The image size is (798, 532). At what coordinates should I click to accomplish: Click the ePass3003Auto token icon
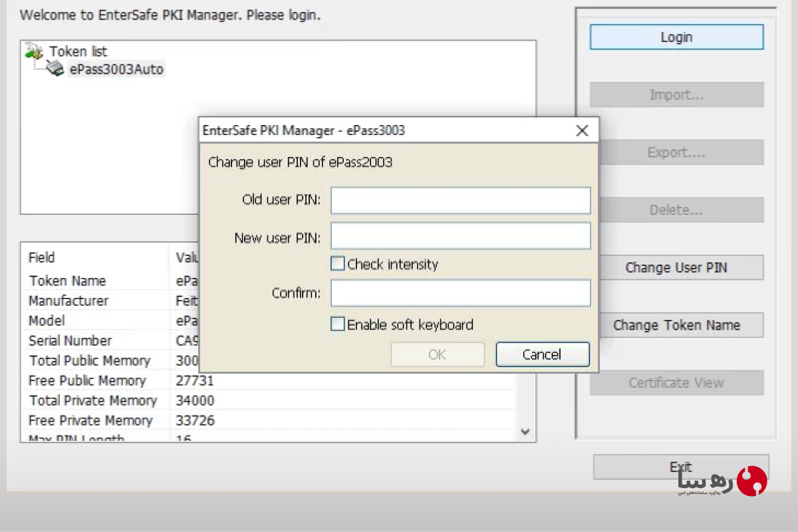tap(56, 68)
